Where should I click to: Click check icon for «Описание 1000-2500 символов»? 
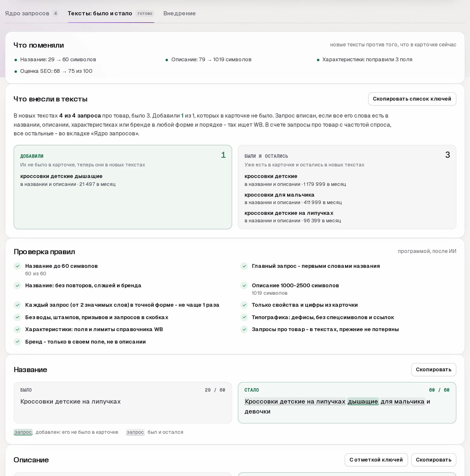tap(244, 286)
